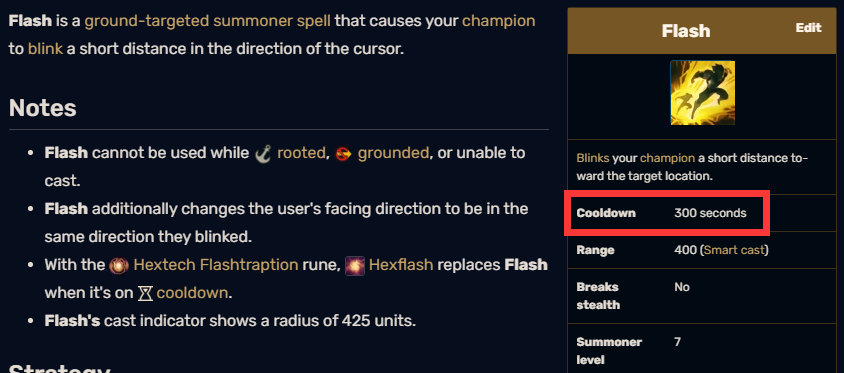Open the ground-targeted summoner spell link
This screenshot has height=373, width=844.
207,21
